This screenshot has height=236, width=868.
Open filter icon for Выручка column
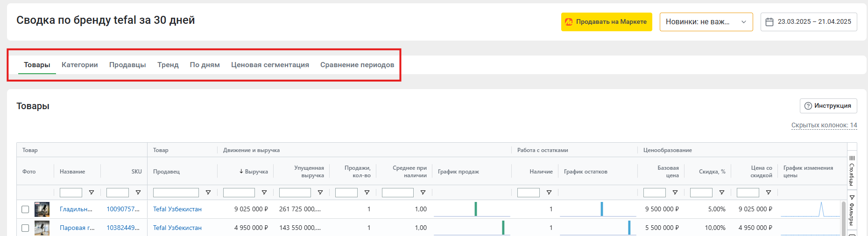coord(264,193)
